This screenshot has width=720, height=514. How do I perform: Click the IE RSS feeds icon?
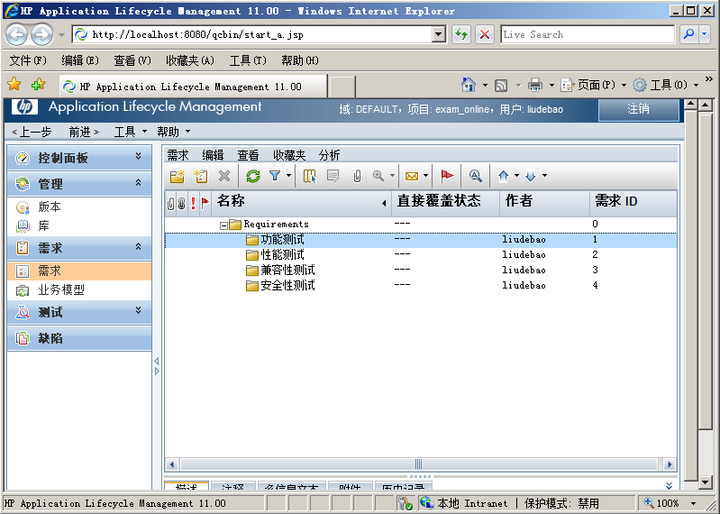click(501, 85)
